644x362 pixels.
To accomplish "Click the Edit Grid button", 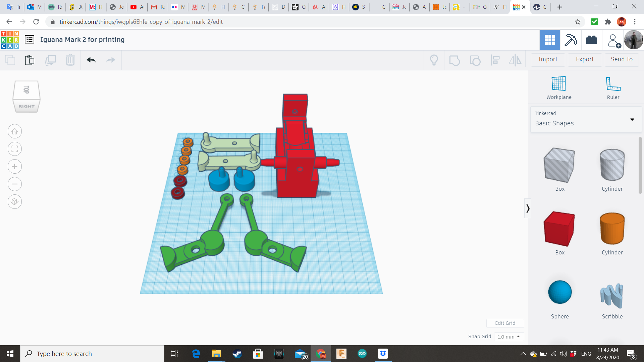I will pyautogui.click(x=505, y=323).
